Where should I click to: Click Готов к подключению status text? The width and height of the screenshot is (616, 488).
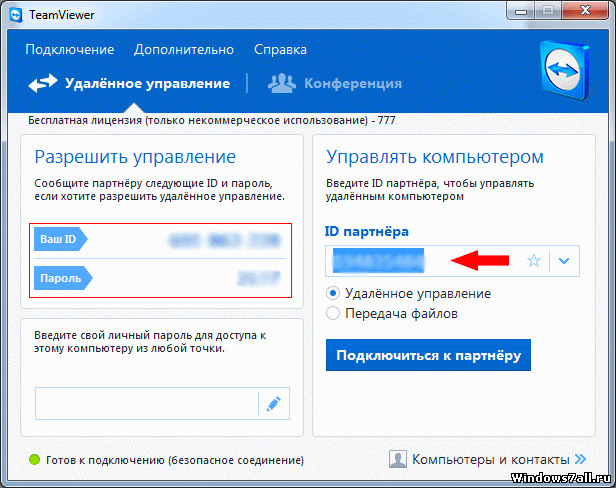coord(175,460)
